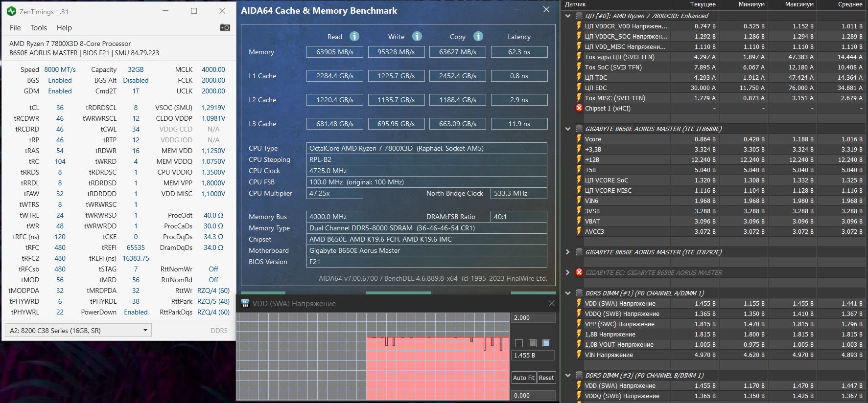Click the CPU Clock field 4725.0 MHz

click(427, 171)
